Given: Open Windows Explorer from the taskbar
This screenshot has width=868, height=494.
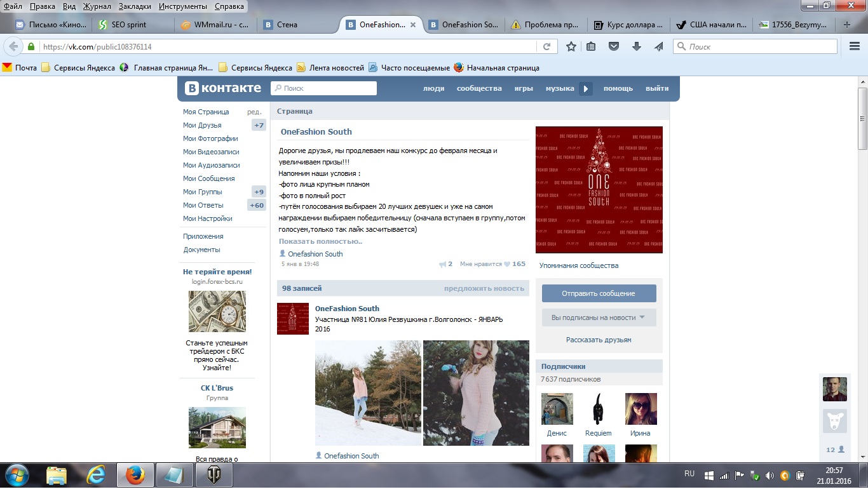Looking at the screenshot, I should click(x=57, y=475).
